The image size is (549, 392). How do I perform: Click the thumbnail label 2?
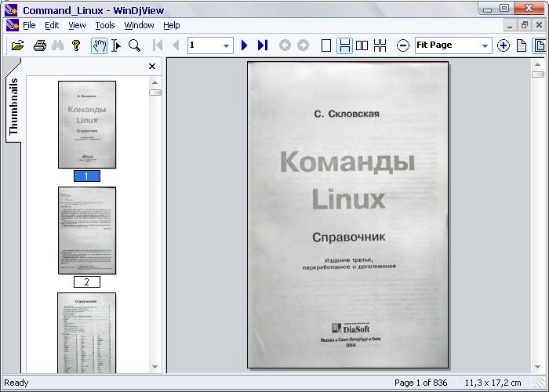click(87, 281)
